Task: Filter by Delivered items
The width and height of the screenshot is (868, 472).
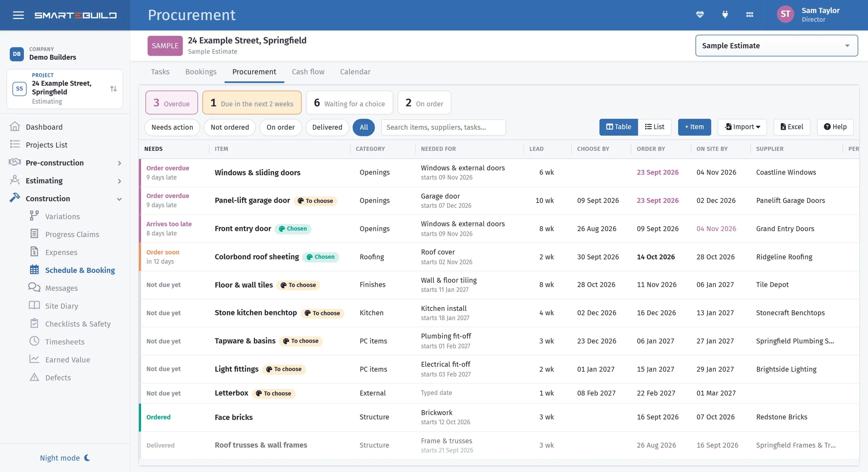Action: (x=327, y=127)
